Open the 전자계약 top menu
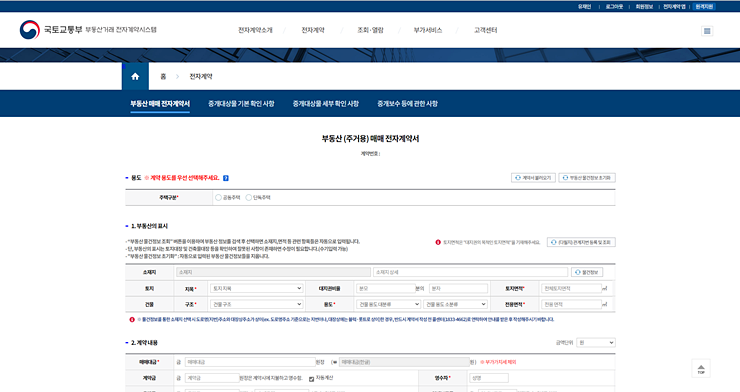The image size is (740, 392). (x=313, y=30)
